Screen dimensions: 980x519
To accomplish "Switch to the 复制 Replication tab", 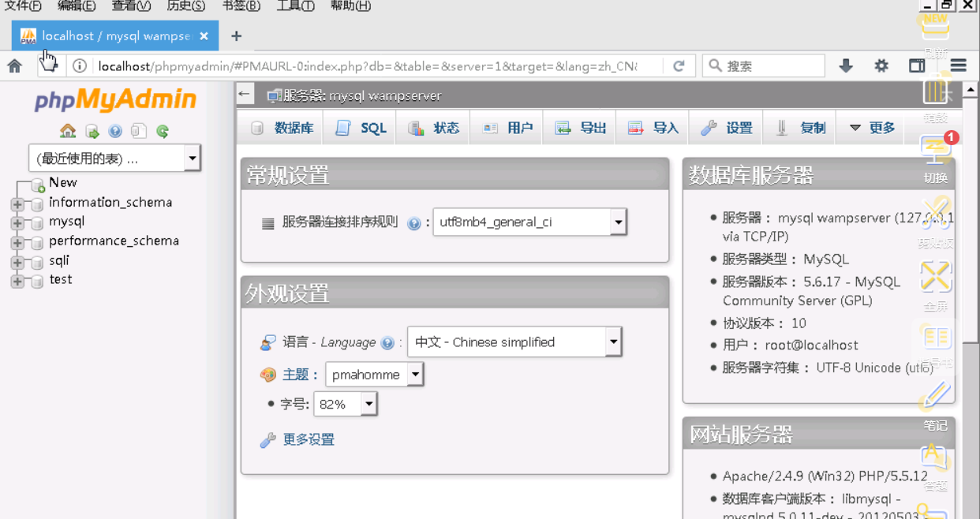I will coord(800,128).
